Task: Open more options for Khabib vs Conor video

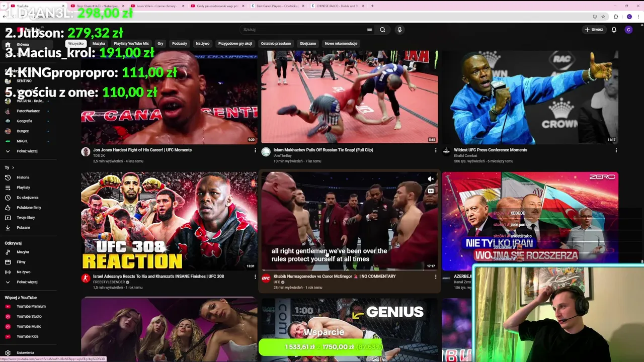Action: [435, 277]
